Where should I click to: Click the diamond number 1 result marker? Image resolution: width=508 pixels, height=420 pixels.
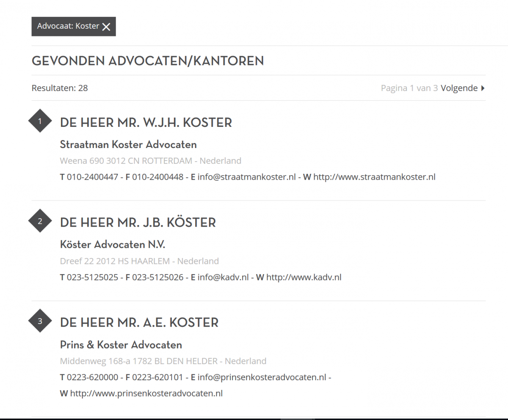click(40, 121)
